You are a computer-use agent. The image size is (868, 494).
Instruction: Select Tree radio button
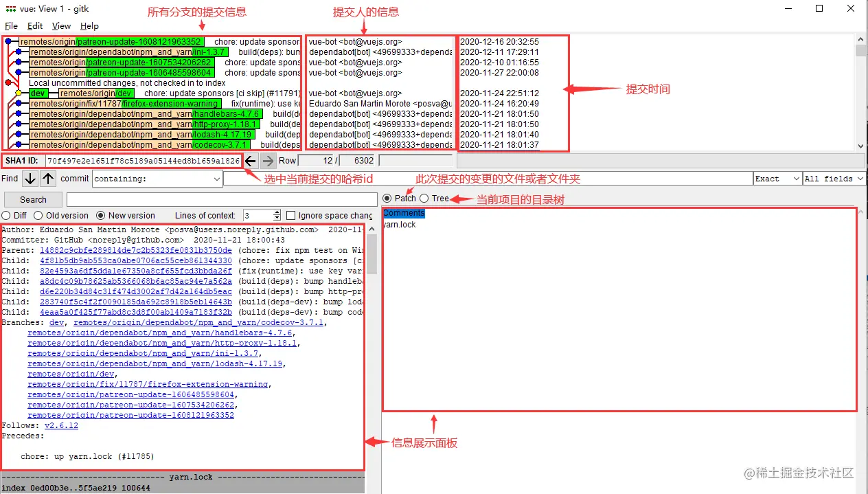424,199
